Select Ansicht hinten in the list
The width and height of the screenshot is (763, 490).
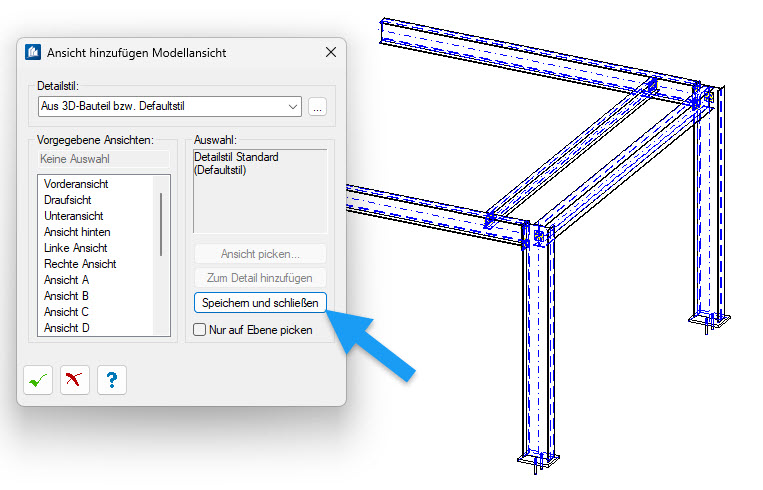[77, 232]
